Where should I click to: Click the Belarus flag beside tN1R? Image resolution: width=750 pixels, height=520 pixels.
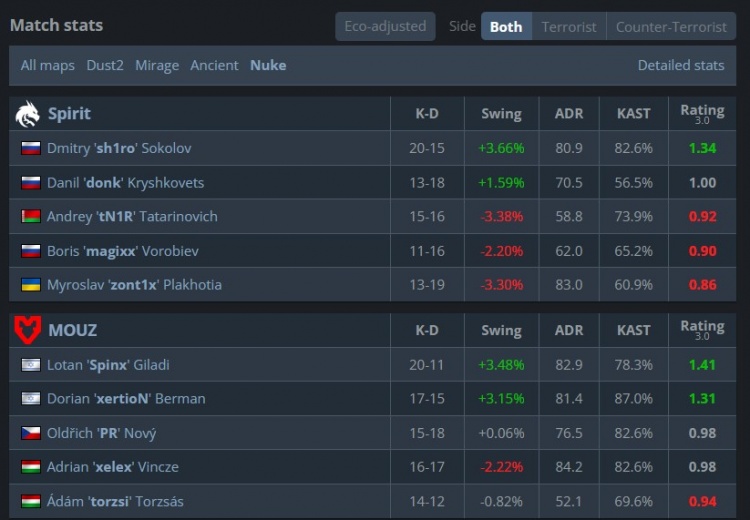pyautogui.click(x=31, y=217)
